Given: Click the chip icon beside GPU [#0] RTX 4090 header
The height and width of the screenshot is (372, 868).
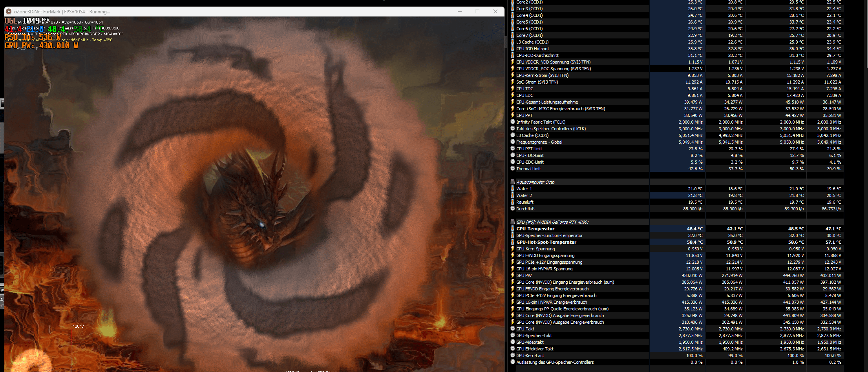Looking at the screenshot, I should click(x=512, y=222).
